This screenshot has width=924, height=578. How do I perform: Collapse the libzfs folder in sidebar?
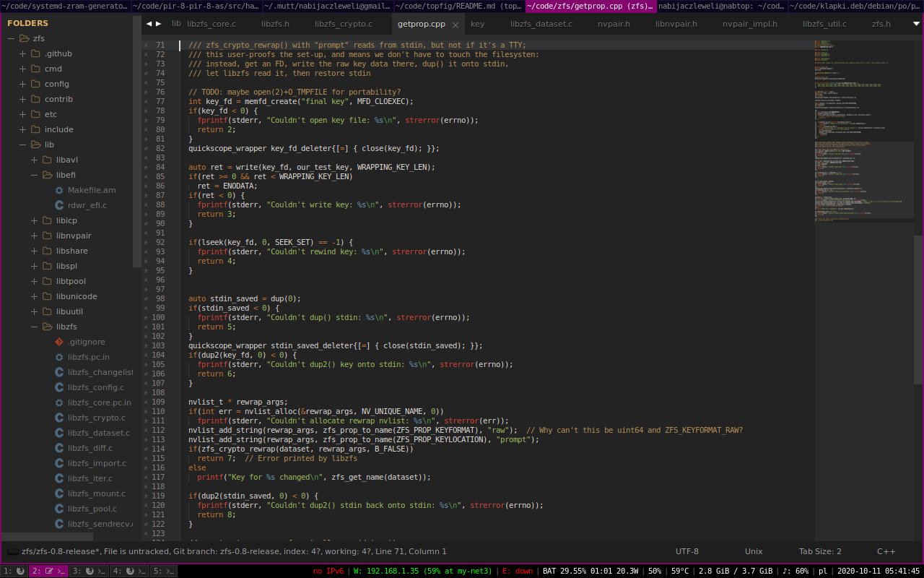(35, 327)
